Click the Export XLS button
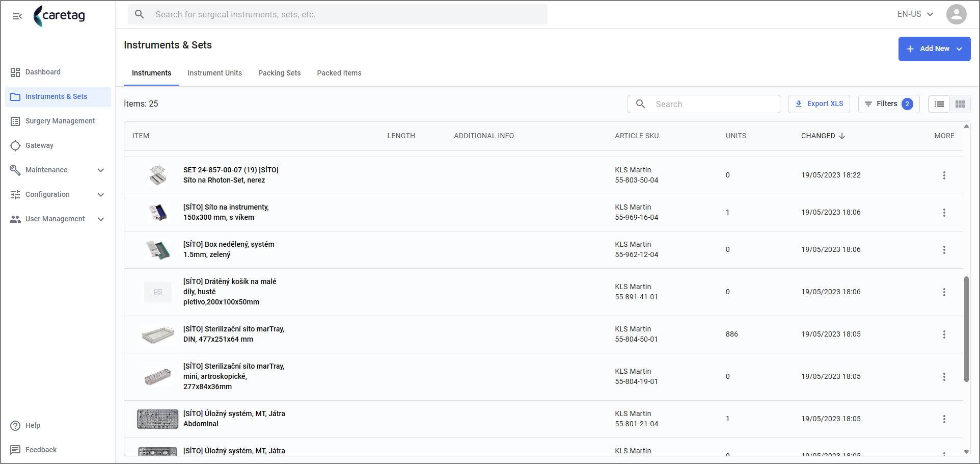 click(x=819, y=104)
